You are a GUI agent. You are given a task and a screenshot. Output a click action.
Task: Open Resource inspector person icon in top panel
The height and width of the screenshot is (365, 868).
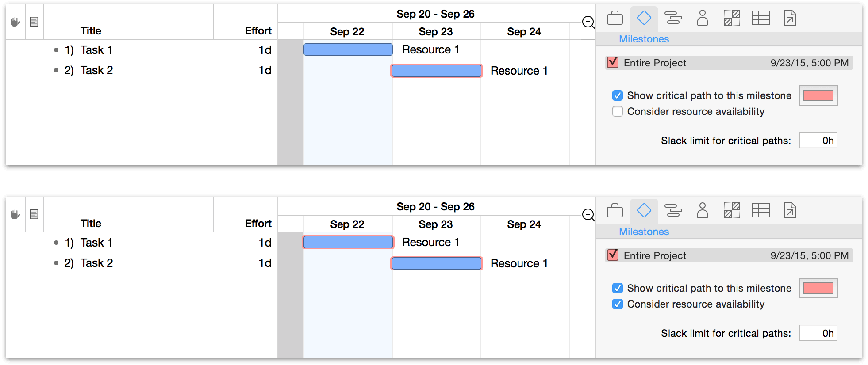click(702, 18)
